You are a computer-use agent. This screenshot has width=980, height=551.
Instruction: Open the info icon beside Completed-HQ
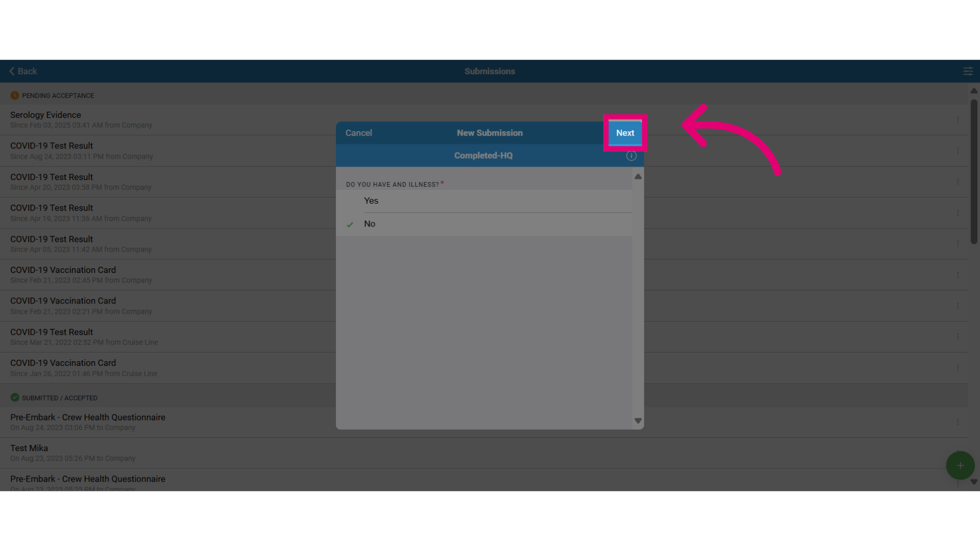pos(631,156)
